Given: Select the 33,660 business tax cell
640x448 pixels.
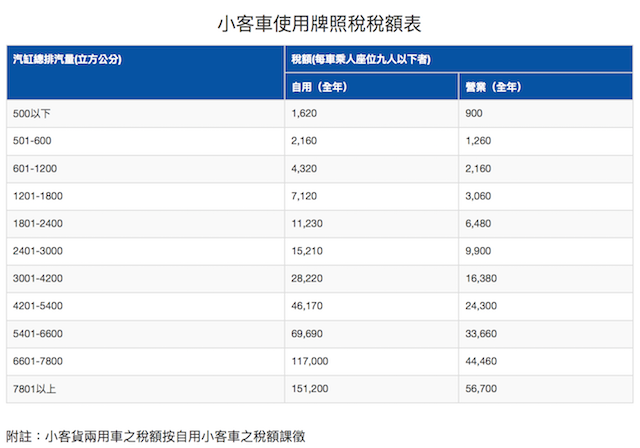Looking at the screenshot, I should pos(482,333).
